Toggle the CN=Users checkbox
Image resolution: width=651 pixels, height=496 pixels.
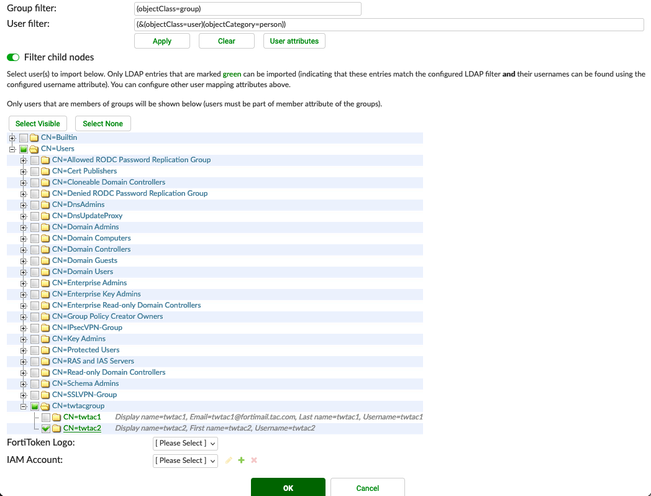point(24,149)
